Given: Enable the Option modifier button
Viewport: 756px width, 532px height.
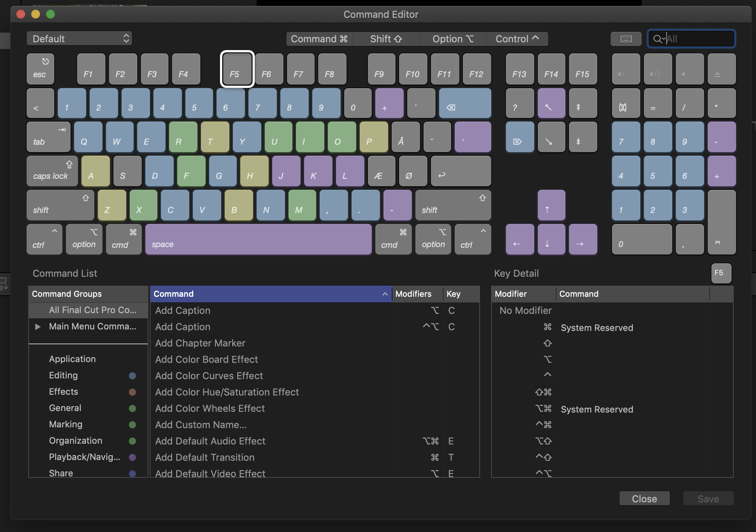Looking at the screenshot, I should click(x=453, y=39).
